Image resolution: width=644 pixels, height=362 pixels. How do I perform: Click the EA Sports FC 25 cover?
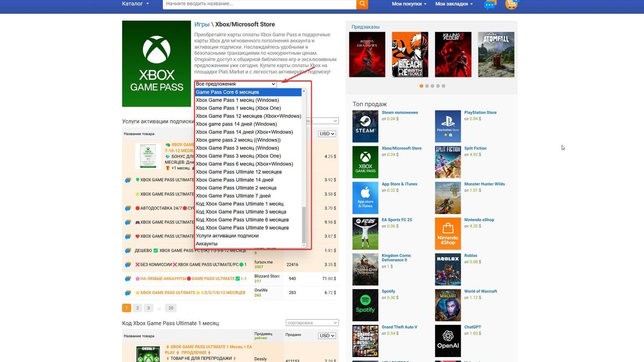pos(365,234)
